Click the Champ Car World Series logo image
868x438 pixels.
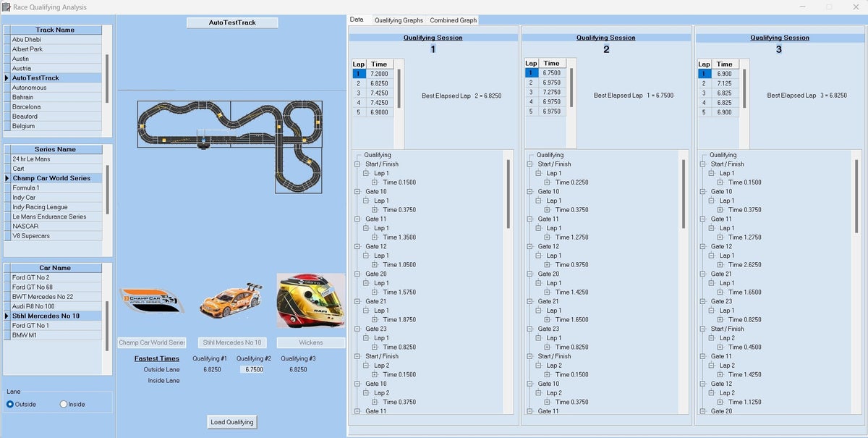152,300
